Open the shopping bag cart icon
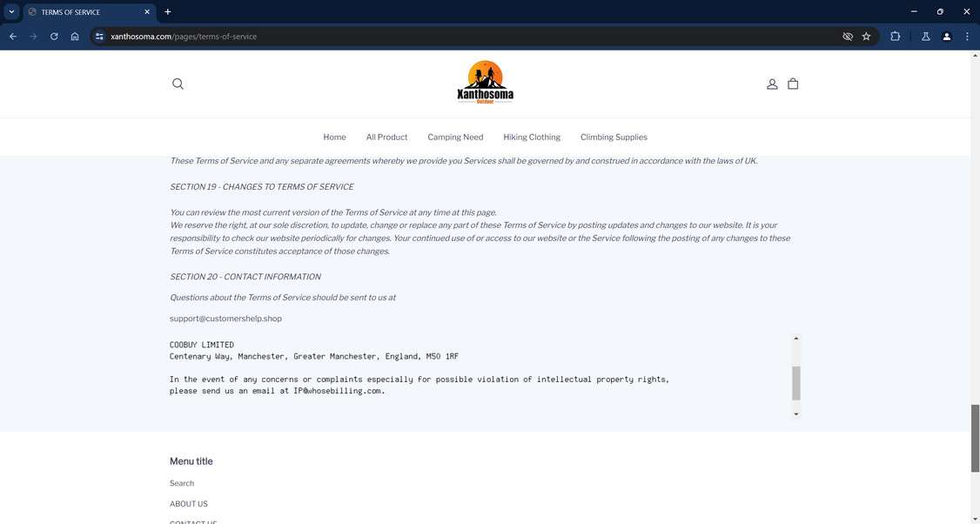The image size is (980, 524). point(793,84)
